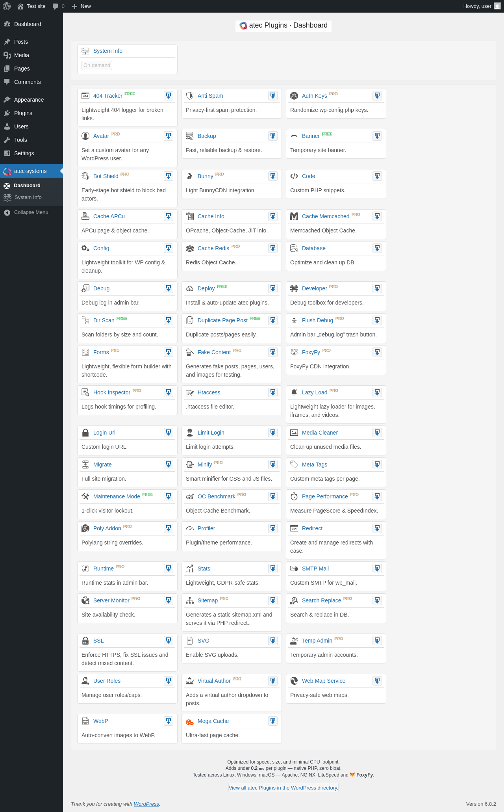The height and width of the screenshot is (812, 504).
Task: Click the Test site link in admin bar
Action: click(31, 6)
